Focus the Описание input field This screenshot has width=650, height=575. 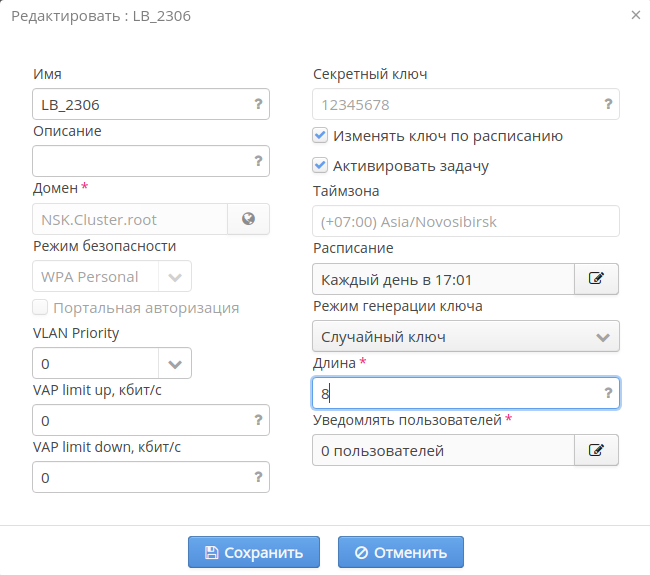point(140,161)
